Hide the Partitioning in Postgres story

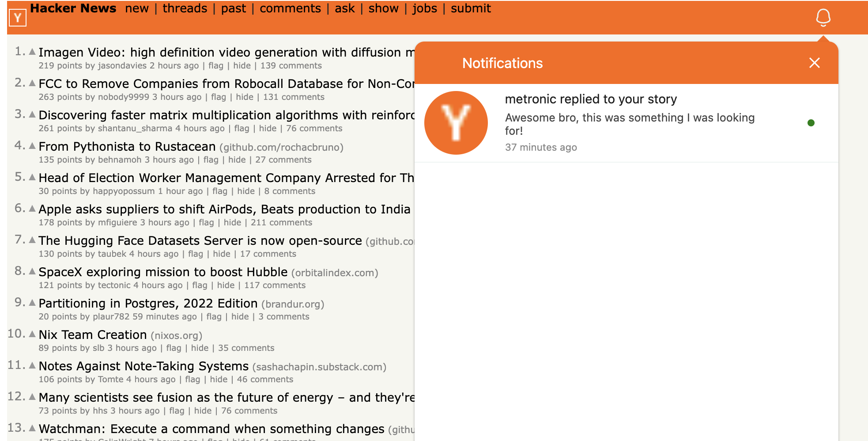coord(240,316)
